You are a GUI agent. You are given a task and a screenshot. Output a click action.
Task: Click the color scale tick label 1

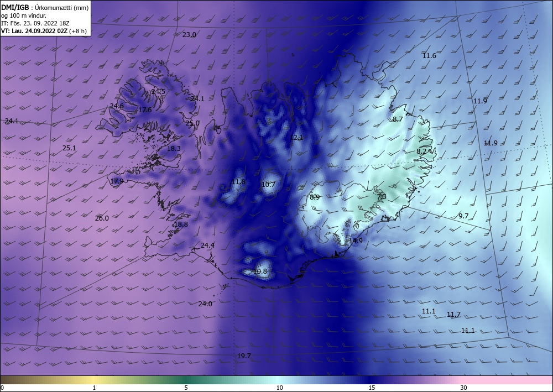[94, 388]
